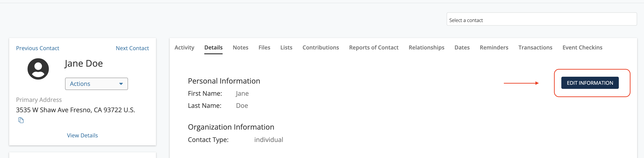
Task: Show the Reminders tab
Action: click(x=494, y=47)
